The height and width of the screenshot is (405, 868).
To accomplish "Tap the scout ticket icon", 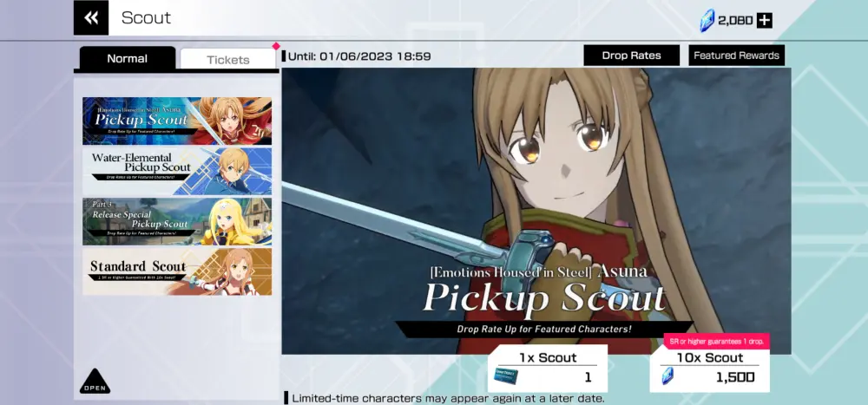I will (507, 376).
